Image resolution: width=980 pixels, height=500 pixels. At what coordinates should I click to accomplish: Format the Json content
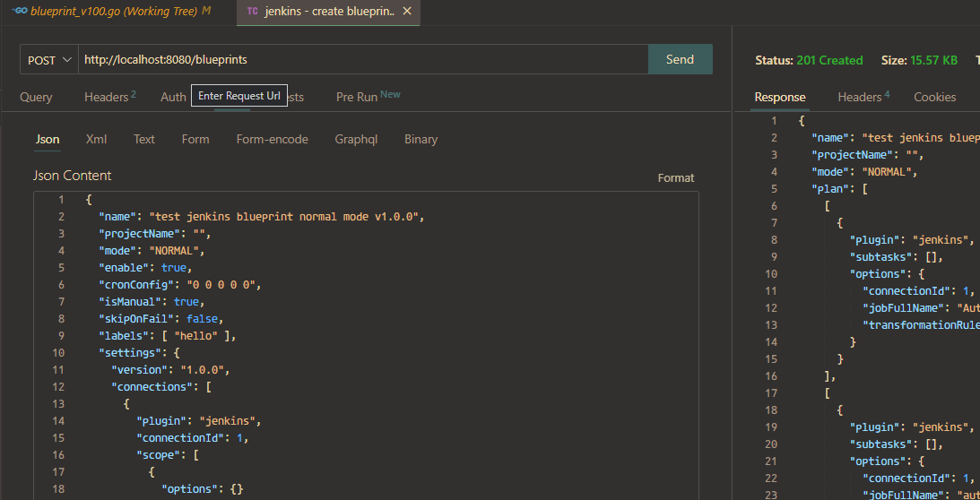(676, 178)
